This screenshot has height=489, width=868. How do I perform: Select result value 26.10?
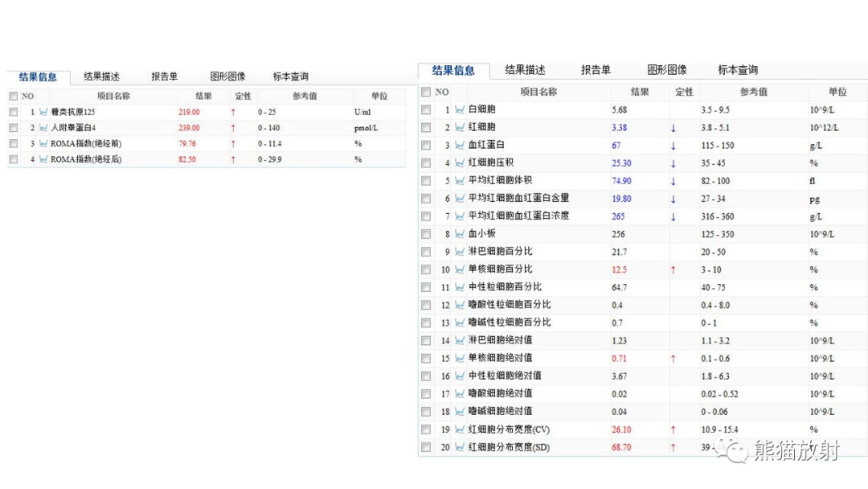[621, 429]
